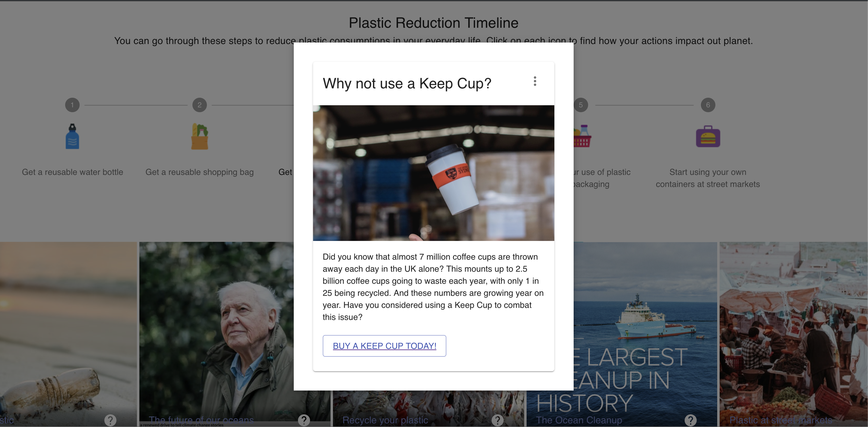
Task: Click 'Get a reusable water bottle' label
Action: click(72, 172)
